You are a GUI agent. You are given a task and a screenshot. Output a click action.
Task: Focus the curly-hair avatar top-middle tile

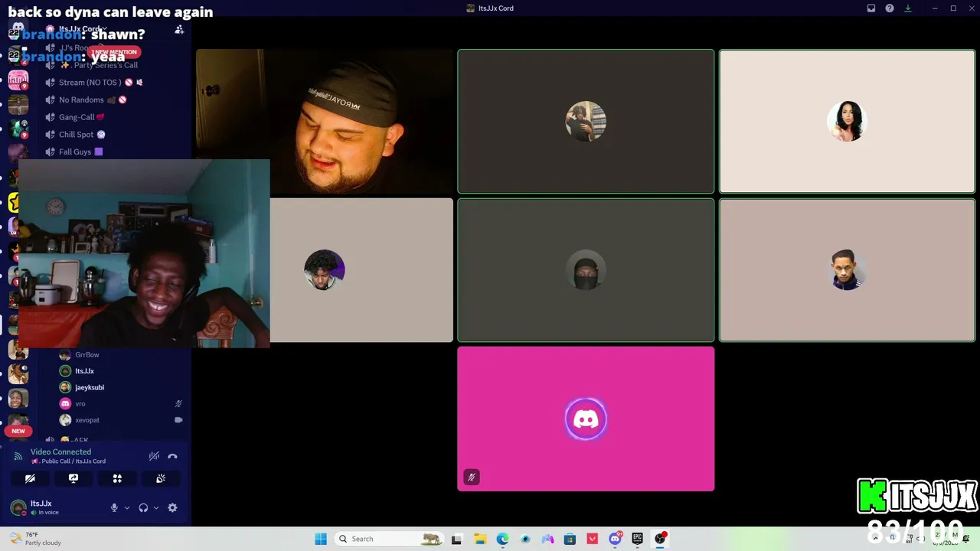[x=586, y=121]
